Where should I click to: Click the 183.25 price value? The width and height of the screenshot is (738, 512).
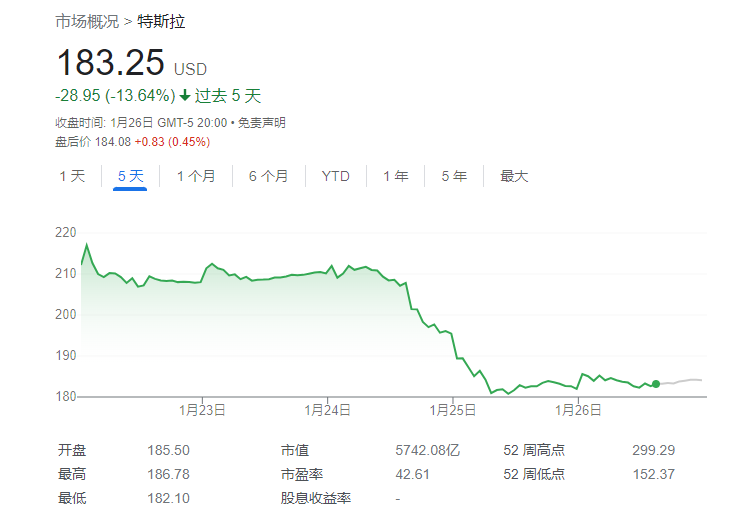(x=111, y=63)
